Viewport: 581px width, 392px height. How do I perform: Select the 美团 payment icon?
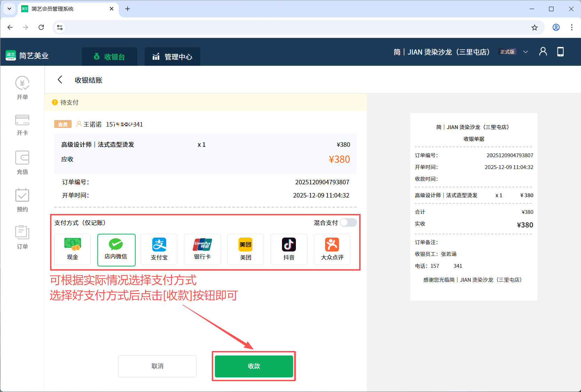click(x=245, y=249)
